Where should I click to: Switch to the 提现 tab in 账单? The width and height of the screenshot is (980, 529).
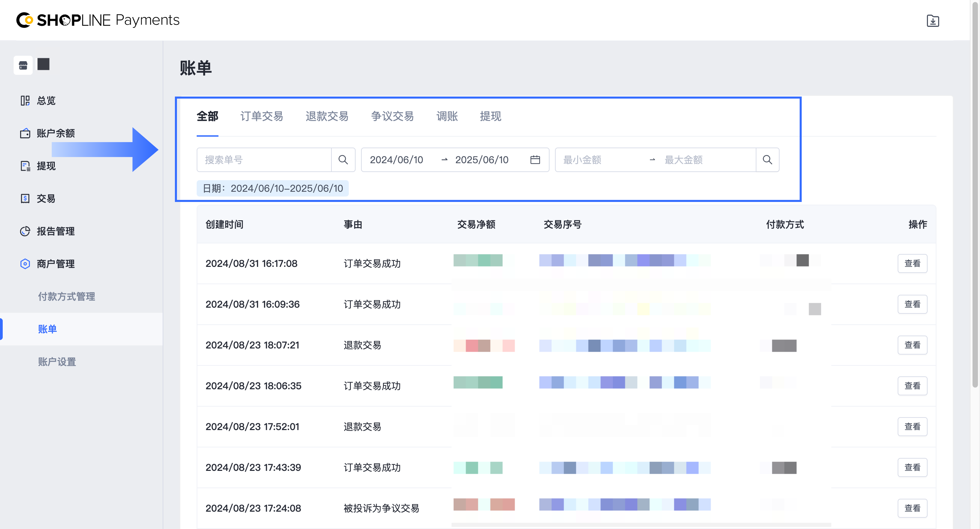(x=490, y=116)
